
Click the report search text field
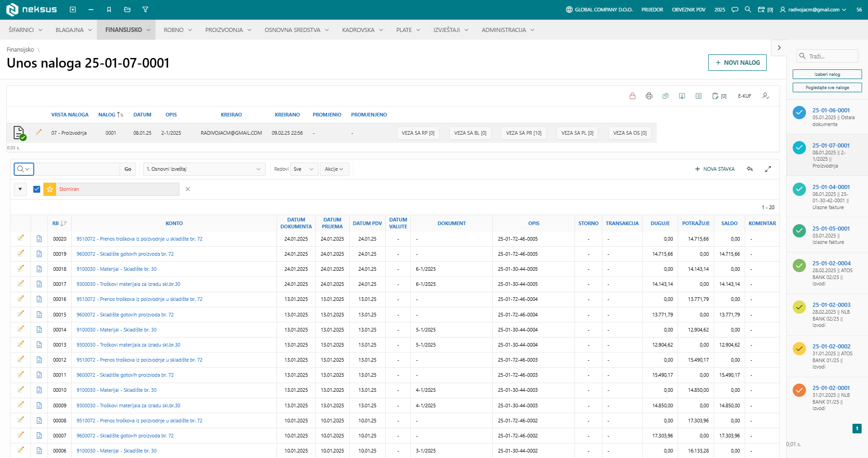coord(77,169)
